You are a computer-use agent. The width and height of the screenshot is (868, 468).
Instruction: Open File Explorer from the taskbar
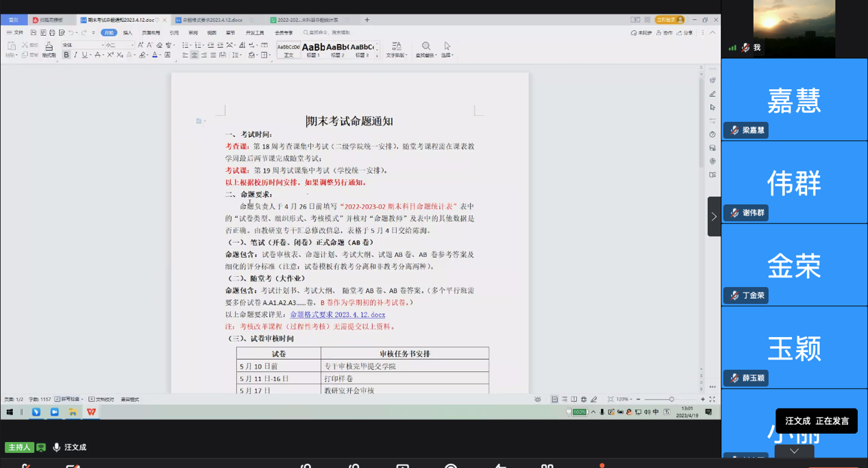tap(73, 412)
